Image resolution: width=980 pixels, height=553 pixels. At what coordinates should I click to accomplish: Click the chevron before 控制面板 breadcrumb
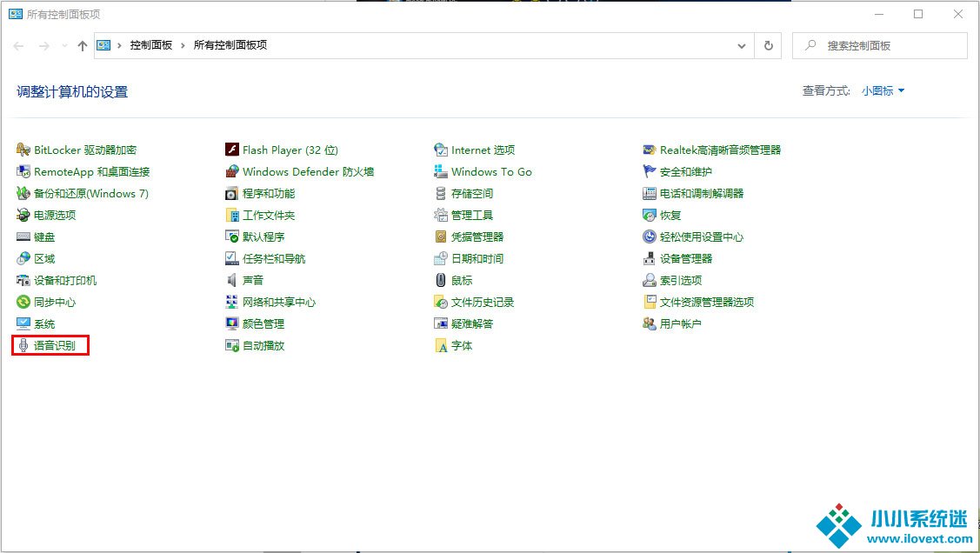tap(119, 45)
